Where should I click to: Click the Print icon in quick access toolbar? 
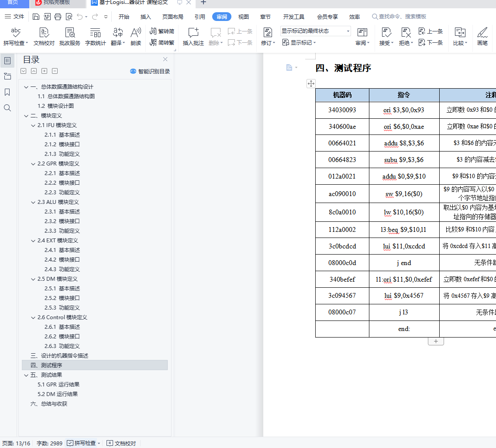[x=58, y=17]
